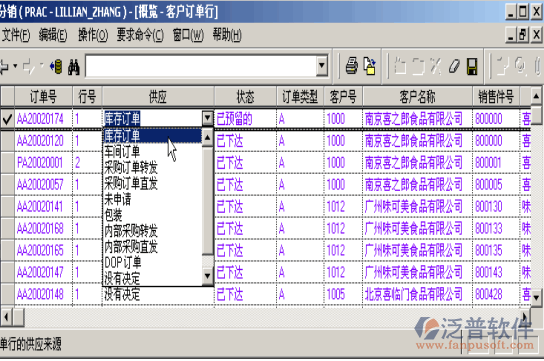Open the 文件(F) menu
The height and width of the screenshot is (361, 544).
(x=16, y=35)
